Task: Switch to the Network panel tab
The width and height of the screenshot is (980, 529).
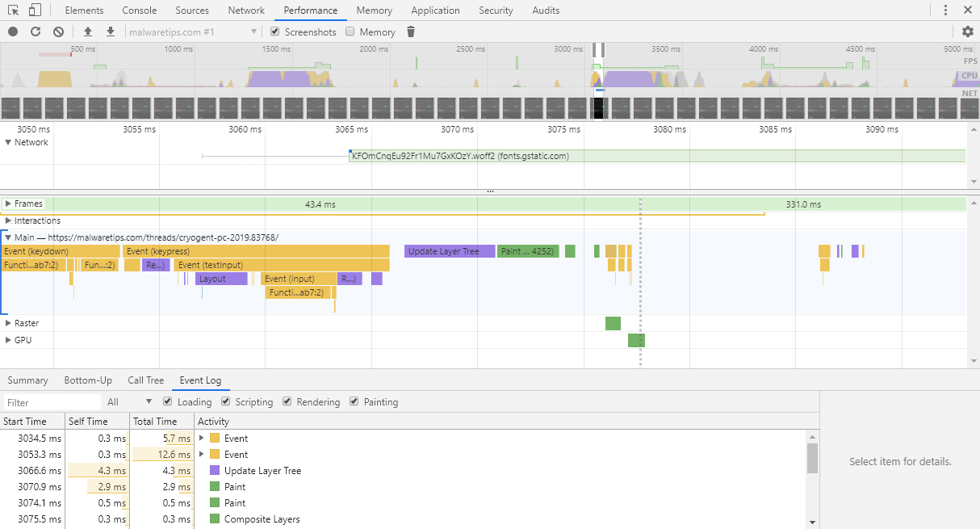Action: click(246, 10)
